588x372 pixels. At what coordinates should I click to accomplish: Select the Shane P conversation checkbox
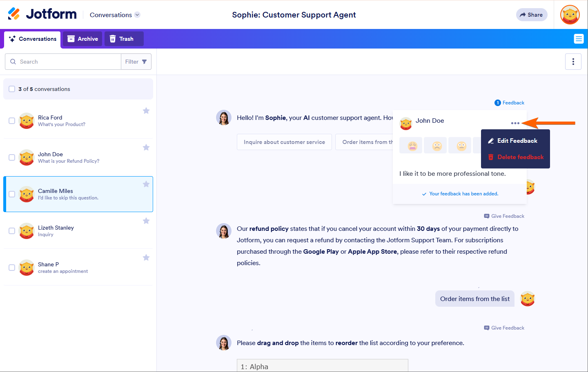tap(12, 268)
